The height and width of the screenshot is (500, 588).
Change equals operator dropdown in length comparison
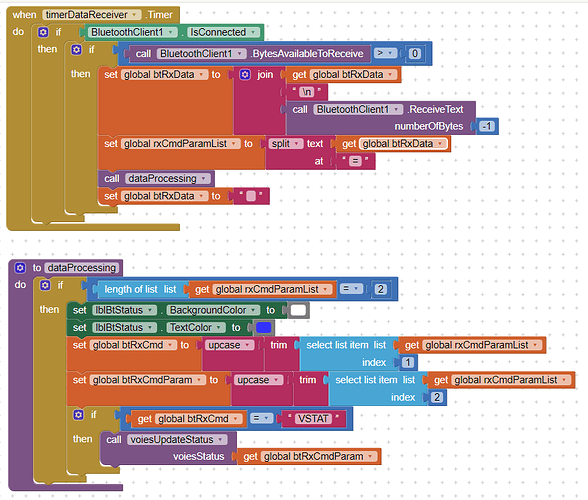351,289
